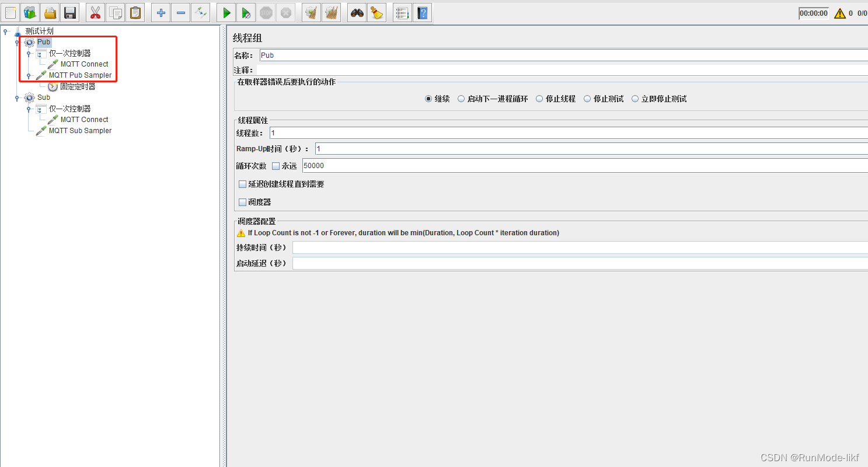868x467 pixels.
Task: Collapse the Pub thread group node
Action: (16, 41)
